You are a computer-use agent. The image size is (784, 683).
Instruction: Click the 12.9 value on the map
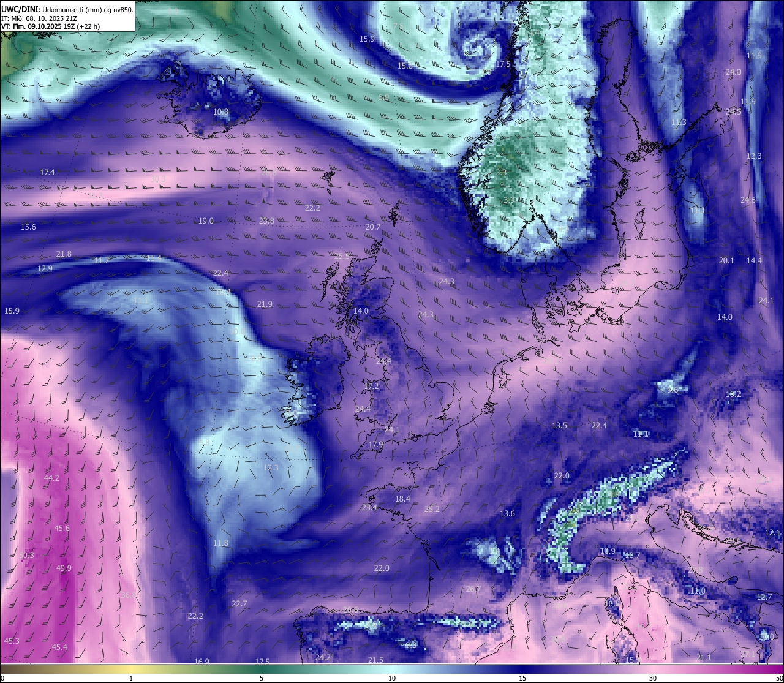(45, 269)
